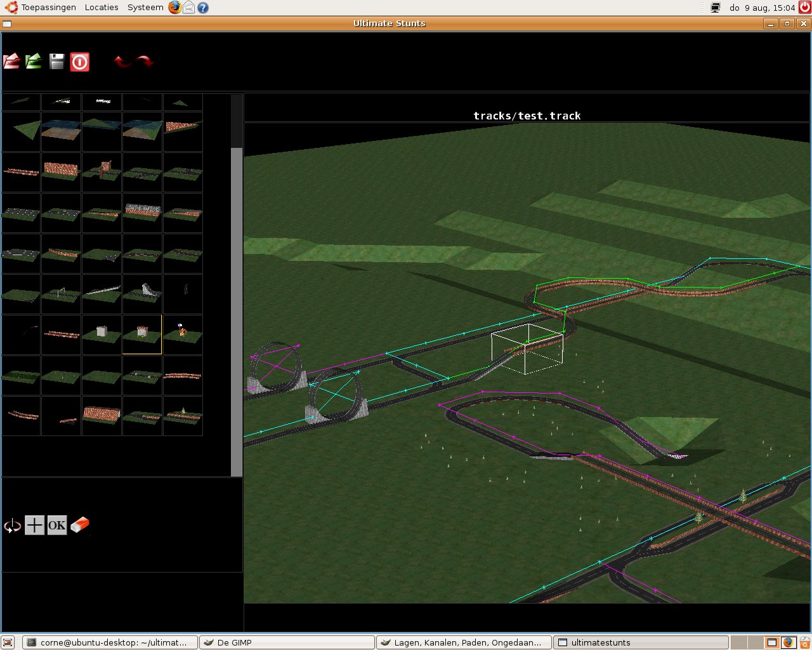812x650 pixels.
Task: Click the plus crosshair tool icon
Action: 34,525
